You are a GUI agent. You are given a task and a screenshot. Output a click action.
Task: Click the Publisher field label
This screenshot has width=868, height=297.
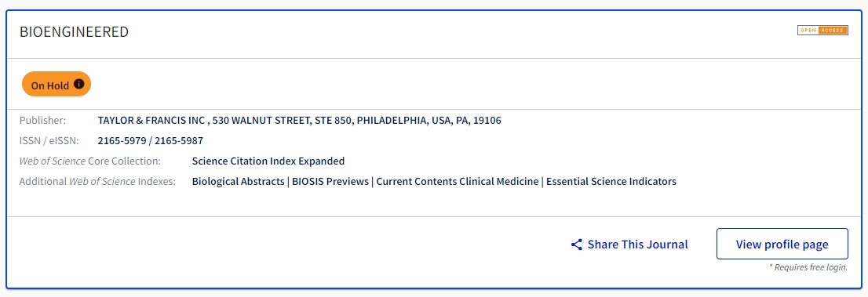[42, 120]
